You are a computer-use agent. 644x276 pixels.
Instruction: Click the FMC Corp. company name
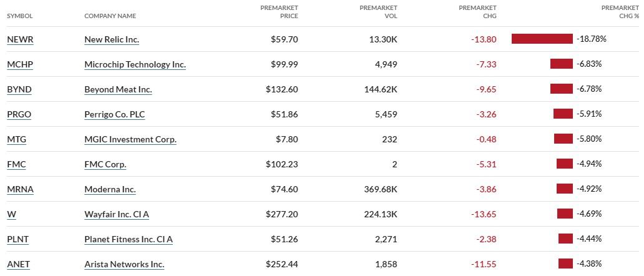tap(105, 164)
